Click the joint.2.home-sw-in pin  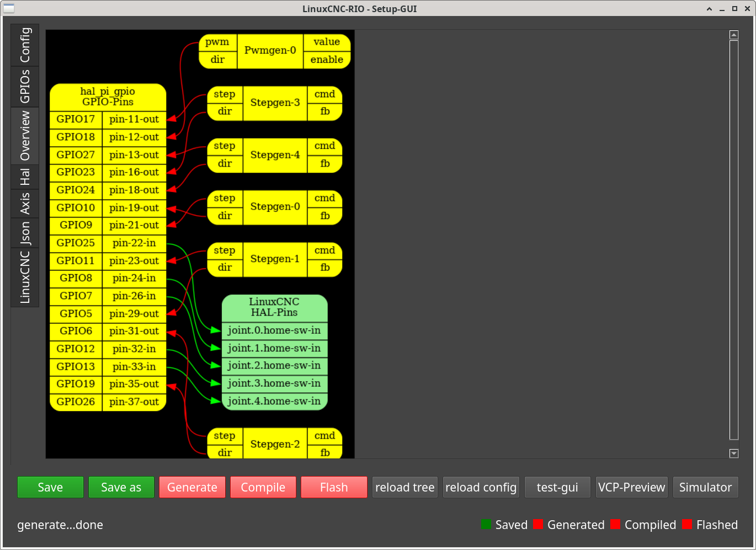(x=274, y=366)
